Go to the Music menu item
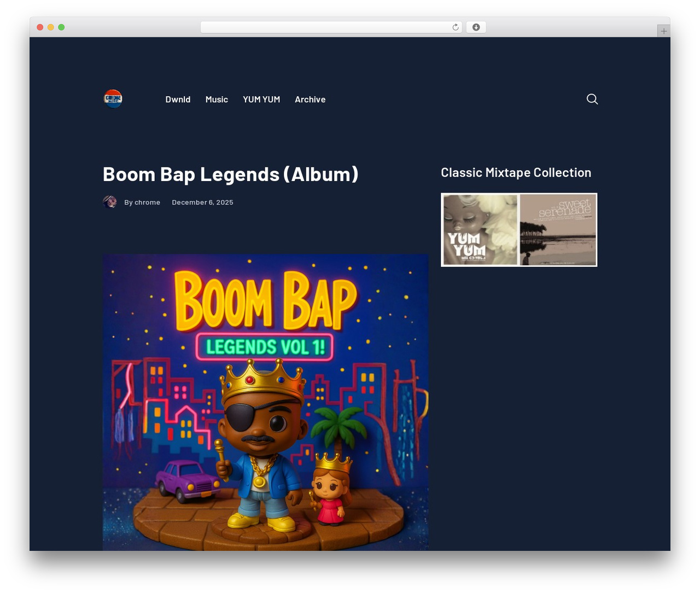This screenshot has height=593, width=700. coord(217,100)
